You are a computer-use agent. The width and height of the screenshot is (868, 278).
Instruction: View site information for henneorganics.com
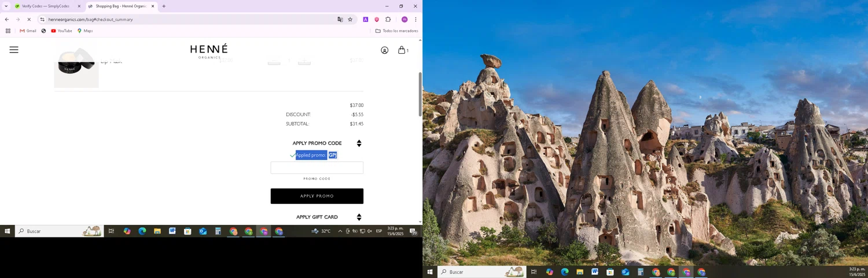coord(42,20)
